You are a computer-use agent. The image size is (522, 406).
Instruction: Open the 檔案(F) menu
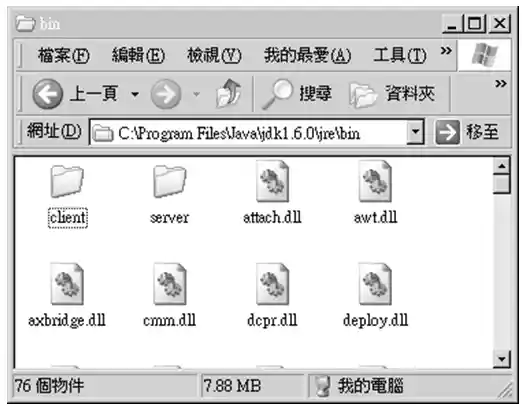click(x=63, y=55)
